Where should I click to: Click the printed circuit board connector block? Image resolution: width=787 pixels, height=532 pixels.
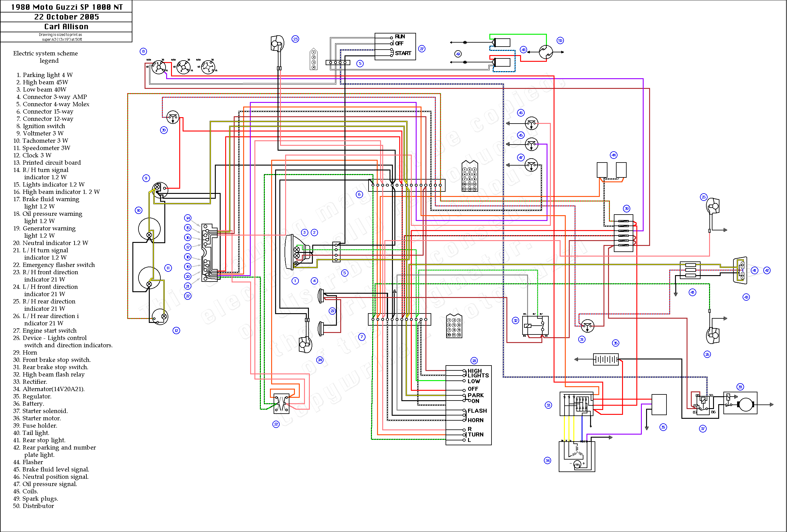click(x=210, y=253)
